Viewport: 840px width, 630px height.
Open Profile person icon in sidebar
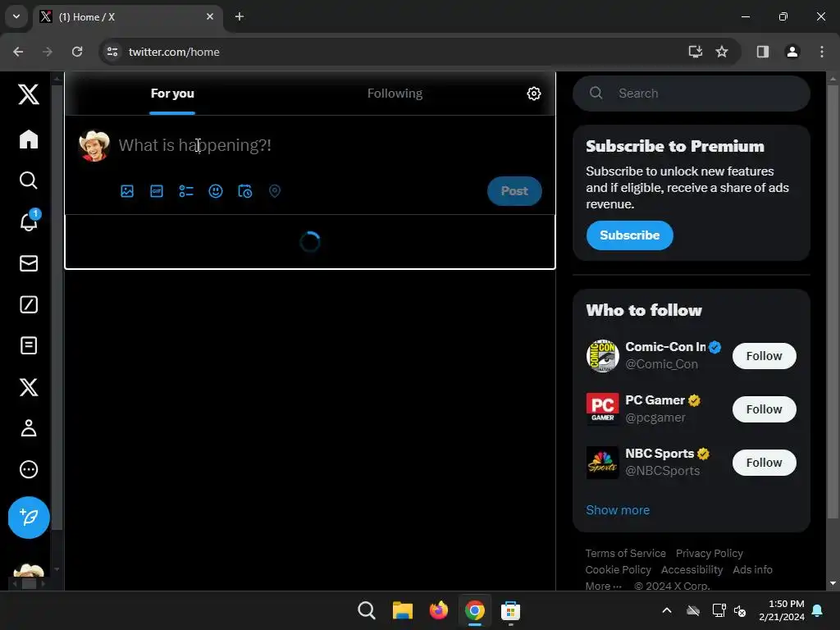coord(29,428)
